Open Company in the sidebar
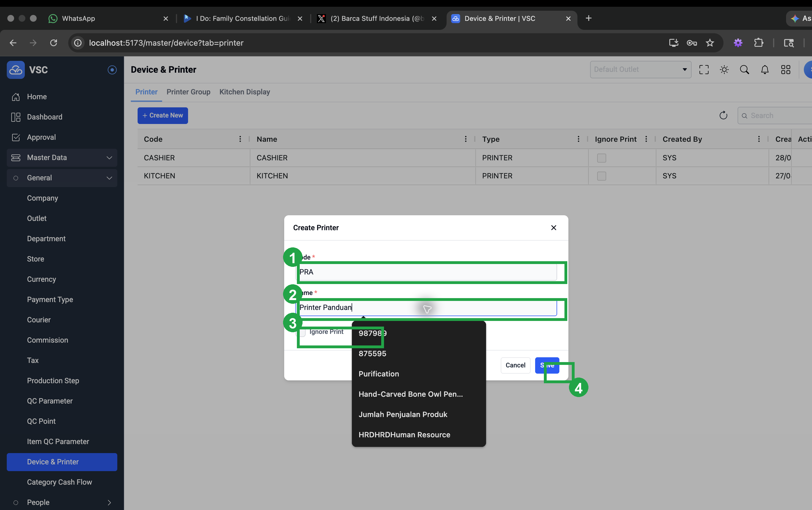The image size is (812, 510). [43, 198]
